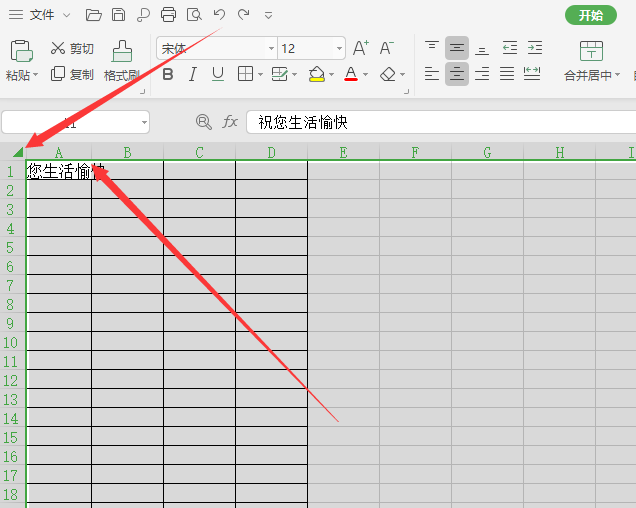This screenshot has height=508, width=636.
Task: Switch to the 开始 ribbon tab
Action: coord(591,15)
